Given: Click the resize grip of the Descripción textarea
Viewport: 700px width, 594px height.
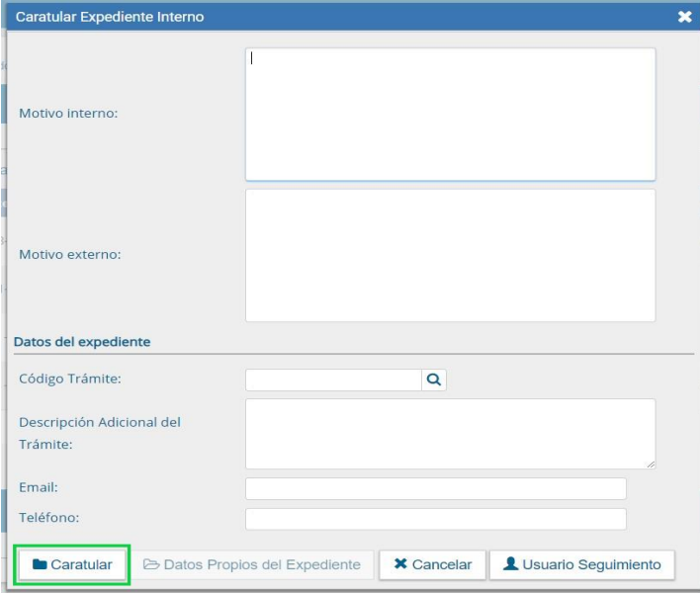Looking at the screenshot, I should pos(650,463).
